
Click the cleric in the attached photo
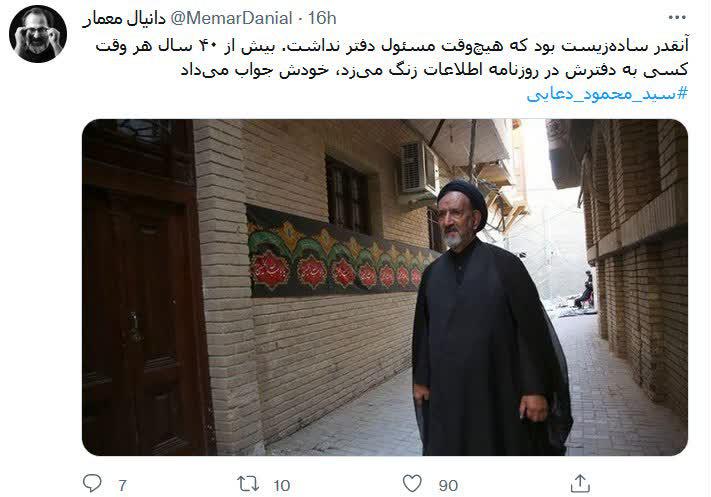[x=492, y=319]
